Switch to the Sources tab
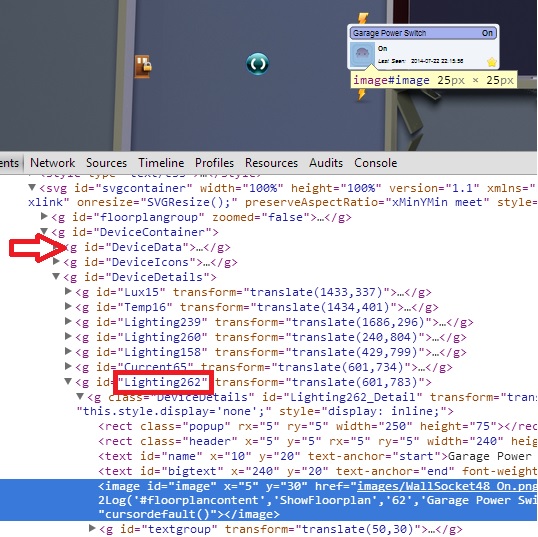This screenshot has height=537, width=538. click(x=106, y=163)
